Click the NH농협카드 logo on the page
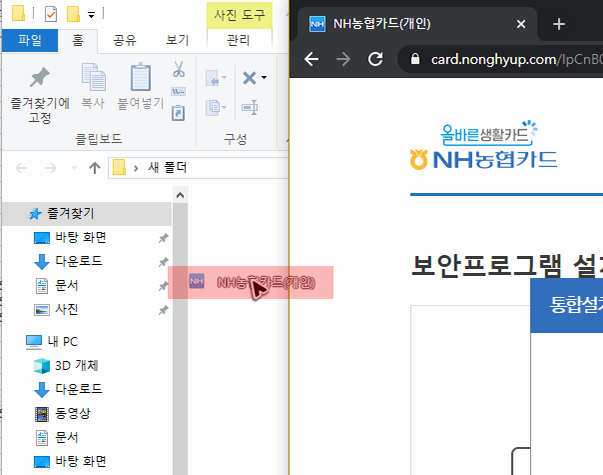This screenshot has width=603, height=475. (x=484, y=146)
